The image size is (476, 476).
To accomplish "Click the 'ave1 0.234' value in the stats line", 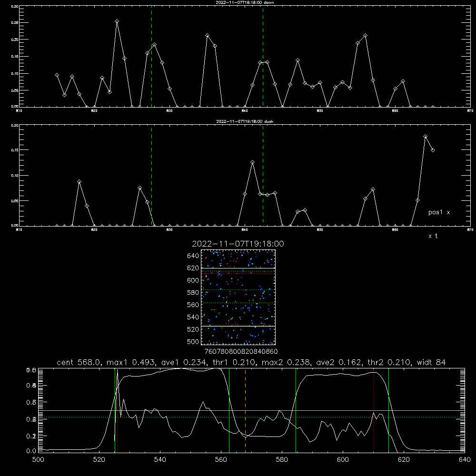I will (182, 362).
